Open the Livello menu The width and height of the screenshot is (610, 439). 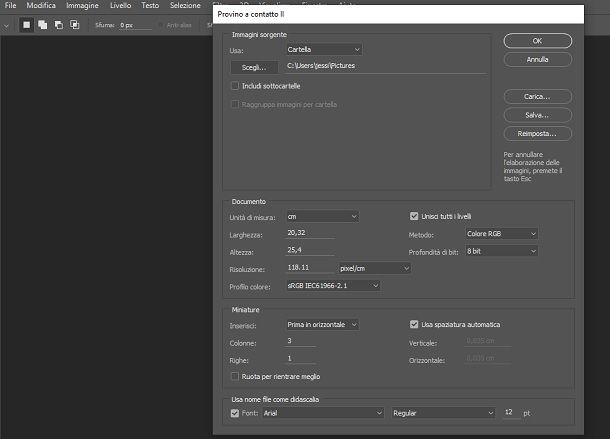coord(120,5)
